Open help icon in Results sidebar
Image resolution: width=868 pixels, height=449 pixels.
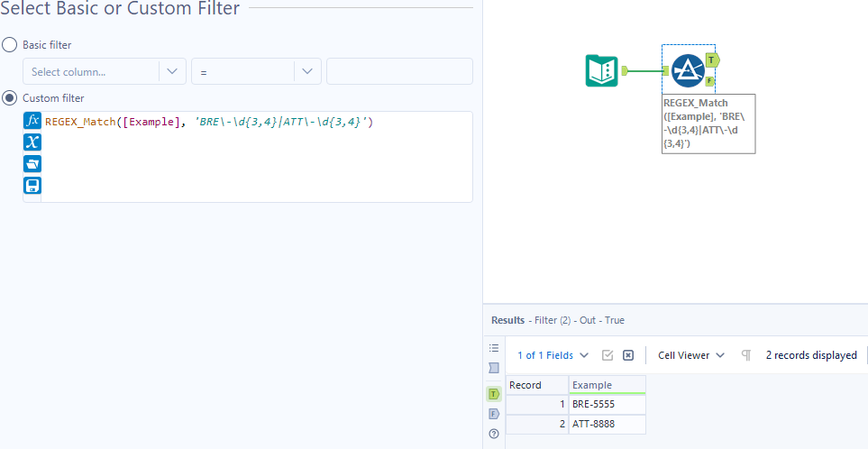point(494,434)
